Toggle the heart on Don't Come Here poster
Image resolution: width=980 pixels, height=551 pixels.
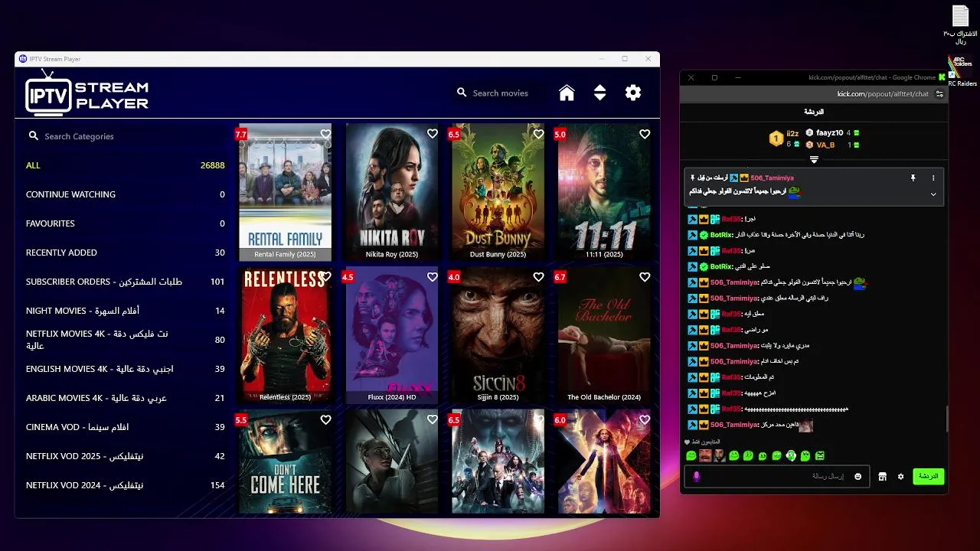coord(325,420)
